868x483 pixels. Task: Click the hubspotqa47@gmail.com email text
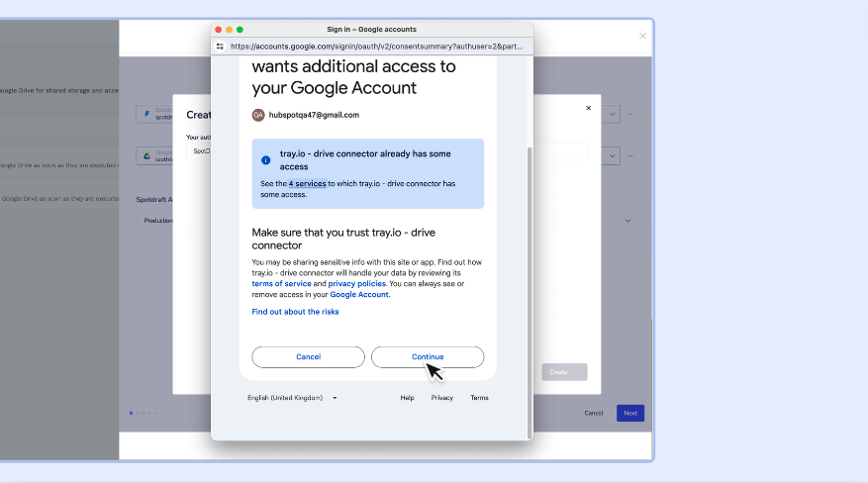pos(314,115)
